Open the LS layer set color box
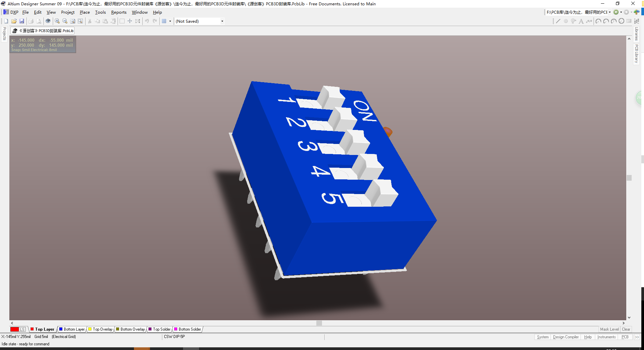 (18, 329)
